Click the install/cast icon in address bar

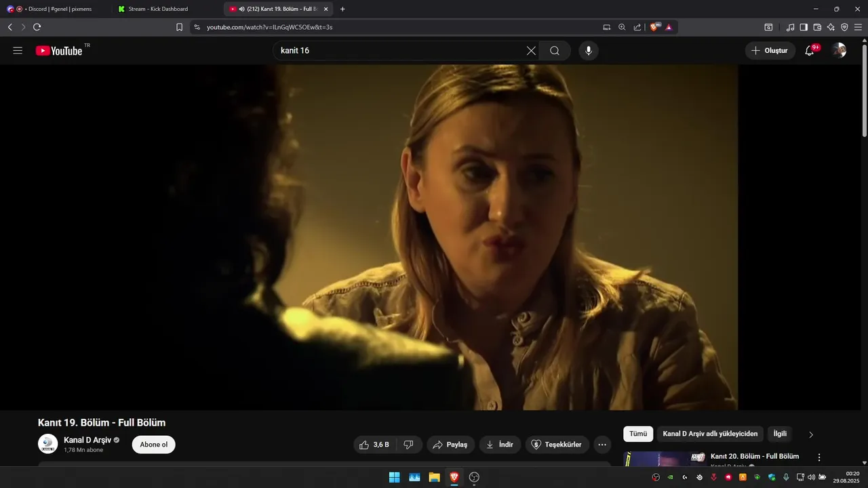(x=607, y=27)
